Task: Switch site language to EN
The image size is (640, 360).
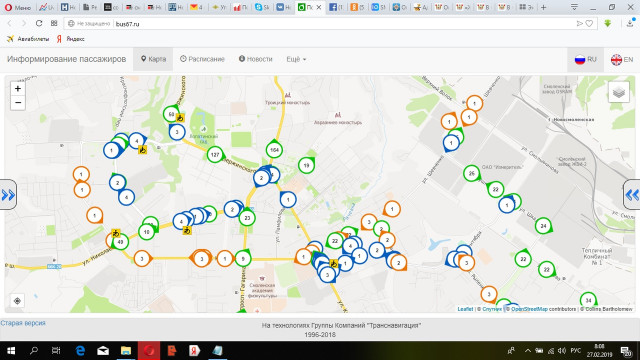Action: (622, 60)
